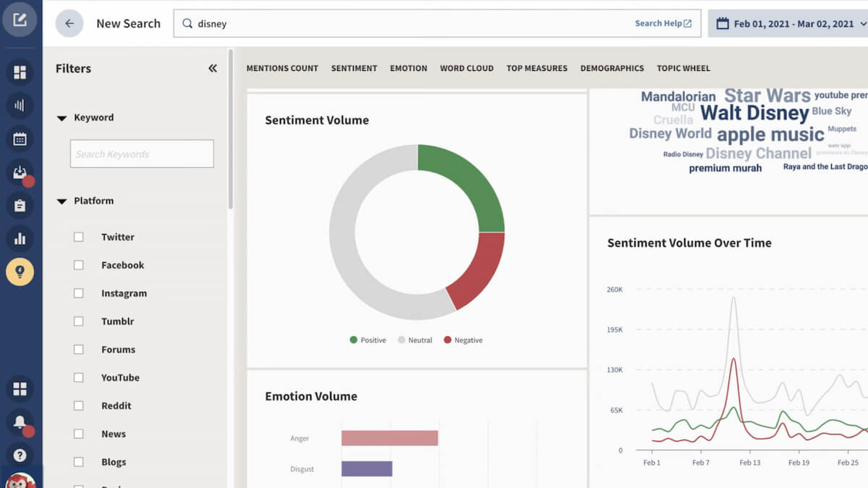Select the Reddit filter checkbox
This screenshot has width=868, height=488.
[x=78, y=405]
